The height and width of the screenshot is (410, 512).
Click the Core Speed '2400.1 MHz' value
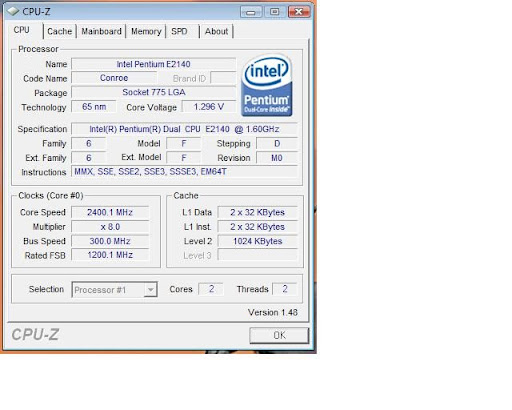tap(110, 212)
